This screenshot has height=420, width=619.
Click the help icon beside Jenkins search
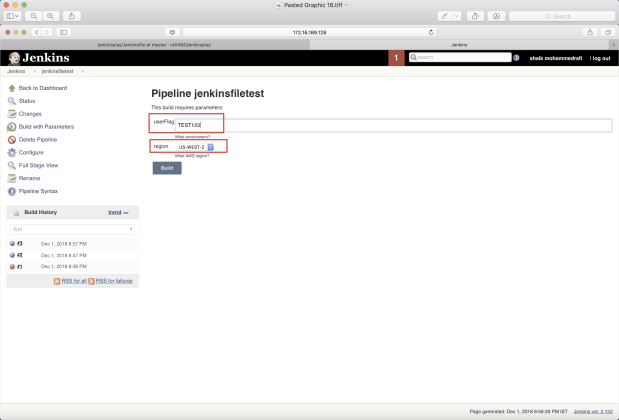[516, 58]
